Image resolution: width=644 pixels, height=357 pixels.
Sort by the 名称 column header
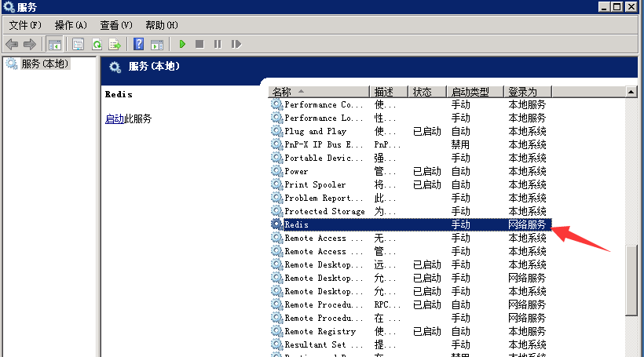(319, 92)
